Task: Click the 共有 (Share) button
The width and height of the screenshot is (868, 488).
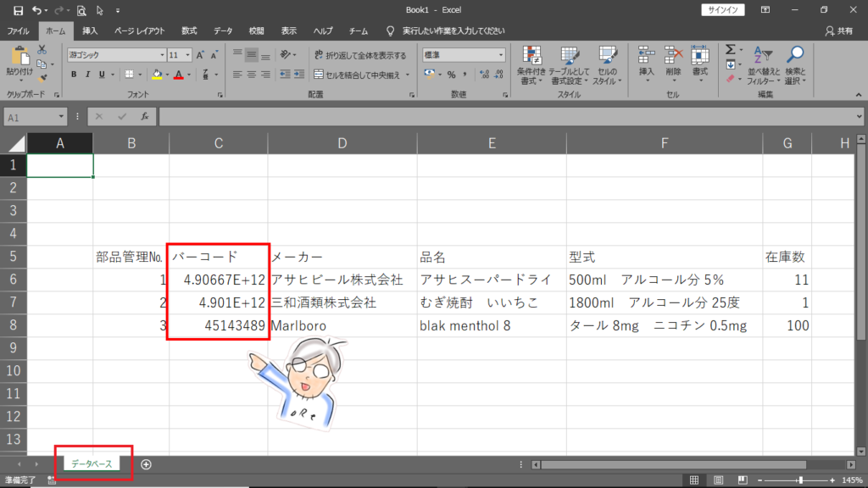Action: [x=839, y=30]
